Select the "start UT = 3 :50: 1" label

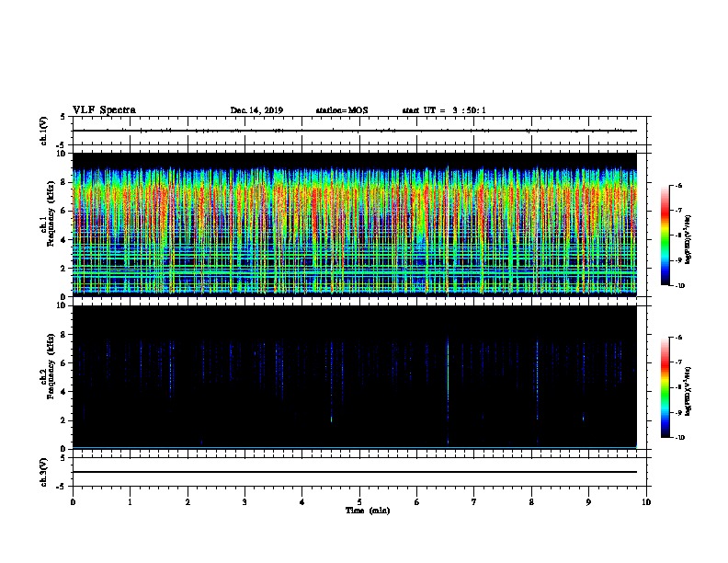pyautogui.click(x=444, y=110)
